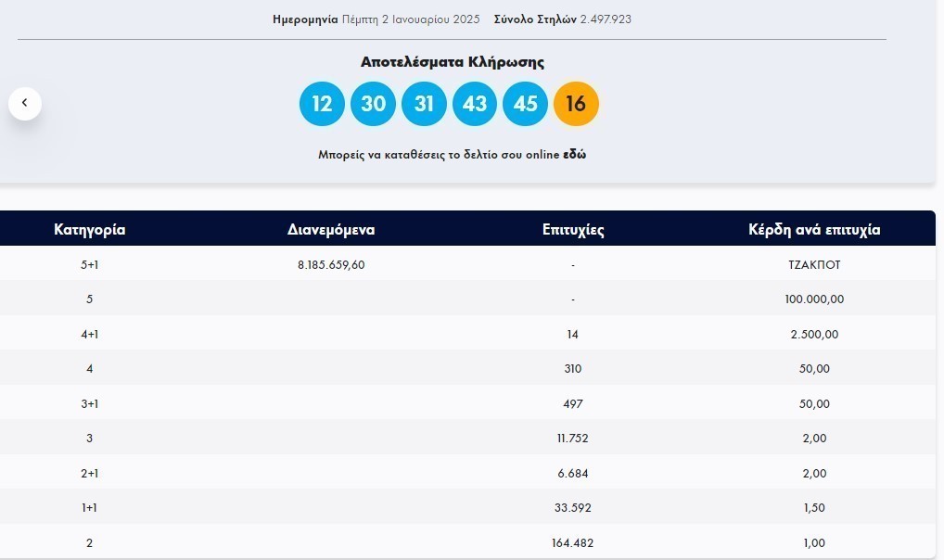Open the 'εδώ' online submission link
This screenshot has height=560, width=944.
(574, 155)
